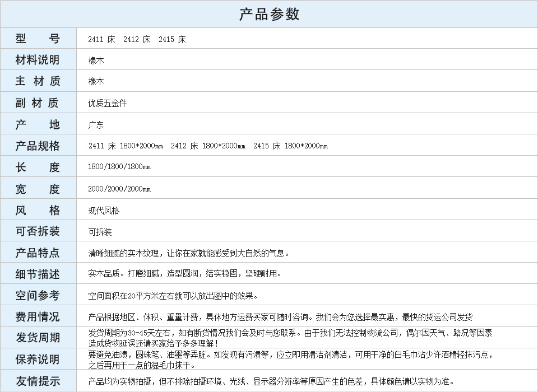Click the 优质五金件 value
Screen dimensions: 538x392
point(108,103)
